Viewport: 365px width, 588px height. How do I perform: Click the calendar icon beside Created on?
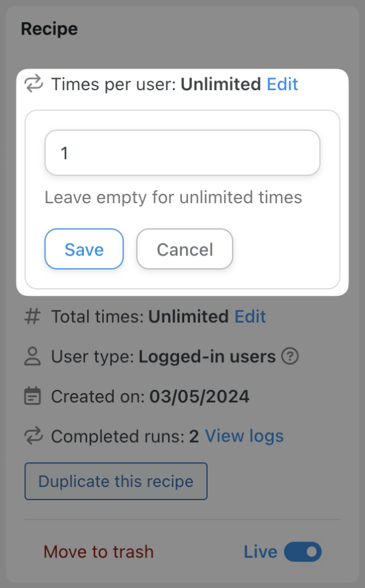coord(33,396)
